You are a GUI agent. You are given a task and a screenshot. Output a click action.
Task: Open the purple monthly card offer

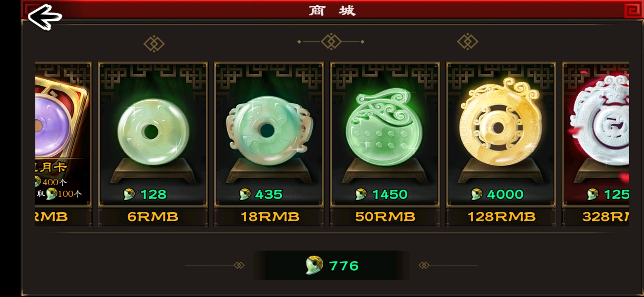click(x=63, y=134)
